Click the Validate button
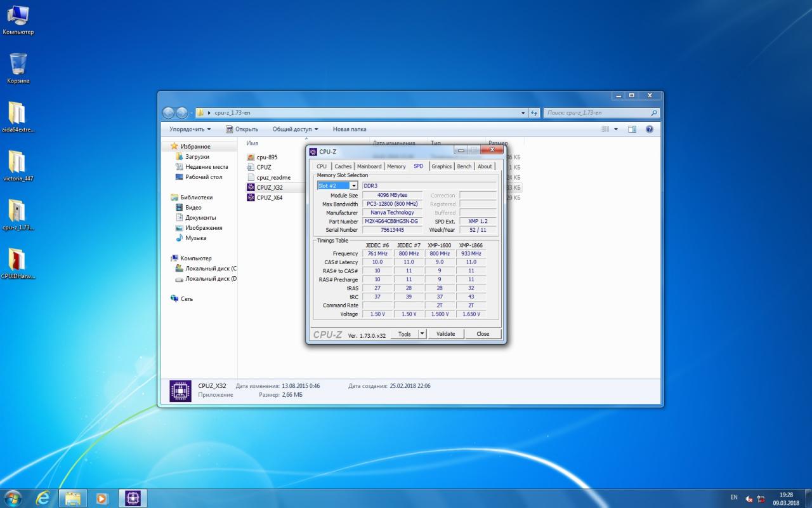The image size is (812, 508). (x=445, y=334)
